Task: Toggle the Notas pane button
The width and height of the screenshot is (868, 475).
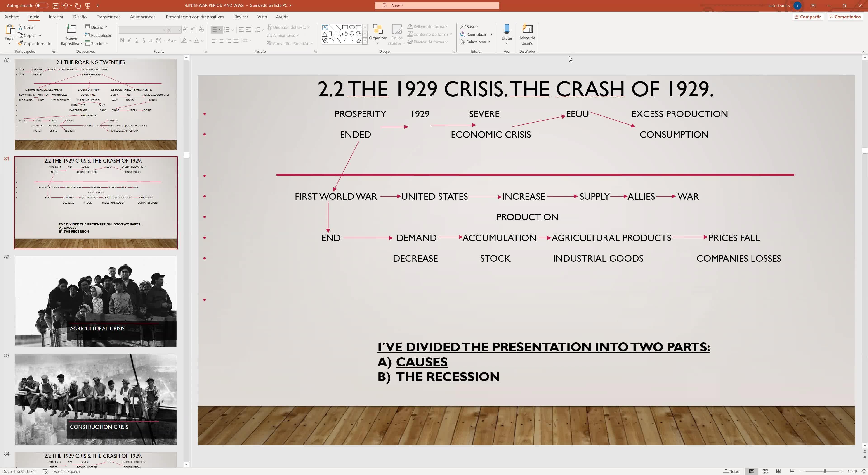Action: click(731, 471)
